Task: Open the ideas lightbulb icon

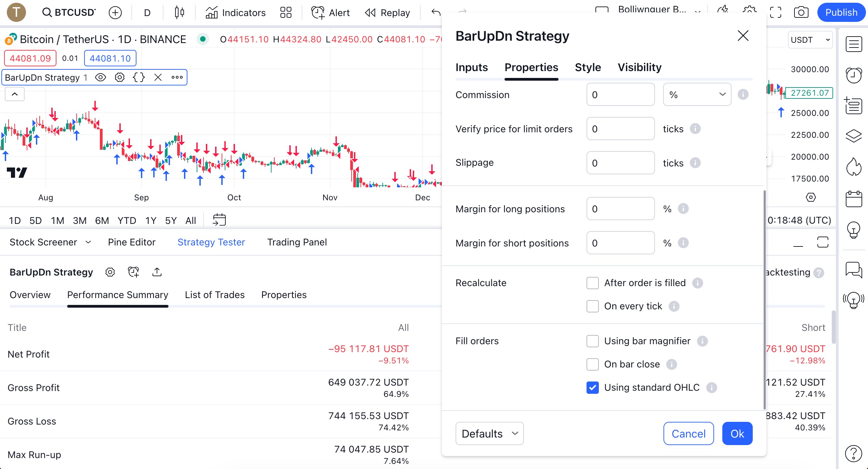Action: point(854,230)
